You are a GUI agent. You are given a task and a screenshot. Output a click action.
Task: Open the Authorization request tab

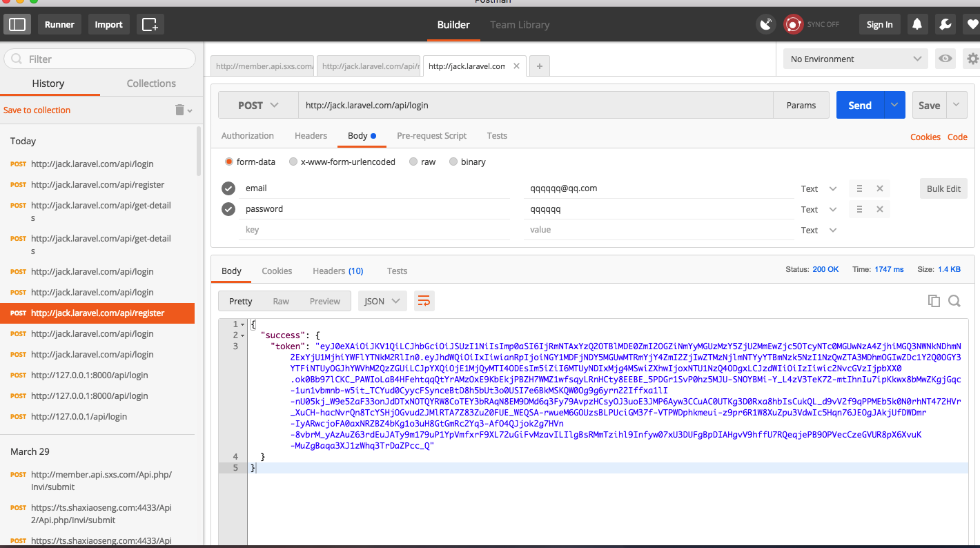point(248,135)
